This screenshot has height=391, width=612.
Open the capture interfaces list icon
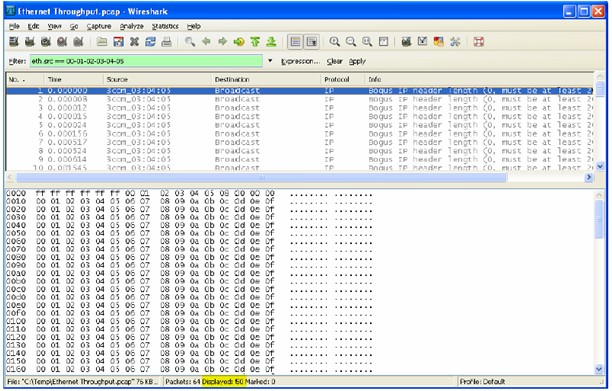(x=14, y=42)
